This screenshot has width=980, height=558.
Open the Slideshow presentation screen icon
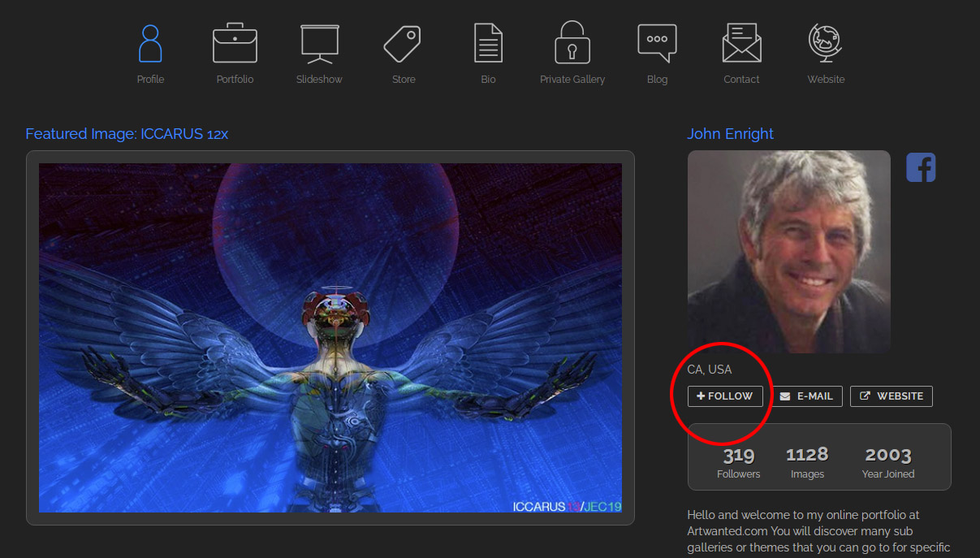coord(319,44)
